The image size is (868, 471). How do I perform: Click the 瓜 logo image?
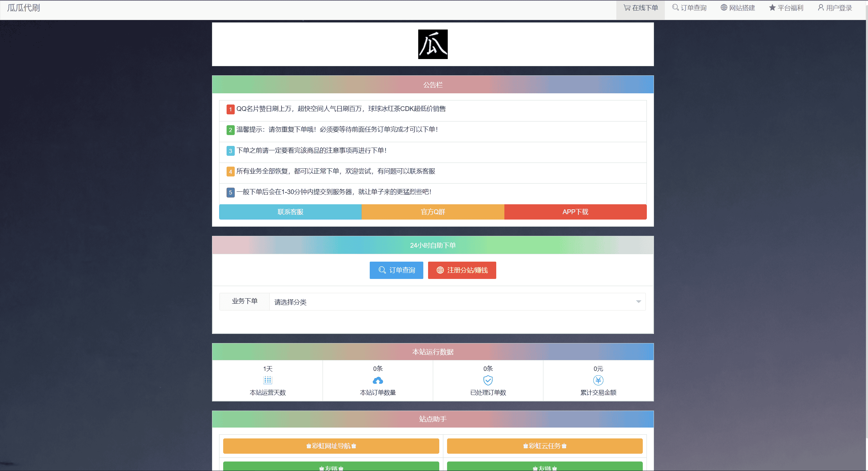pyautogui.click(x=432, y=44)
